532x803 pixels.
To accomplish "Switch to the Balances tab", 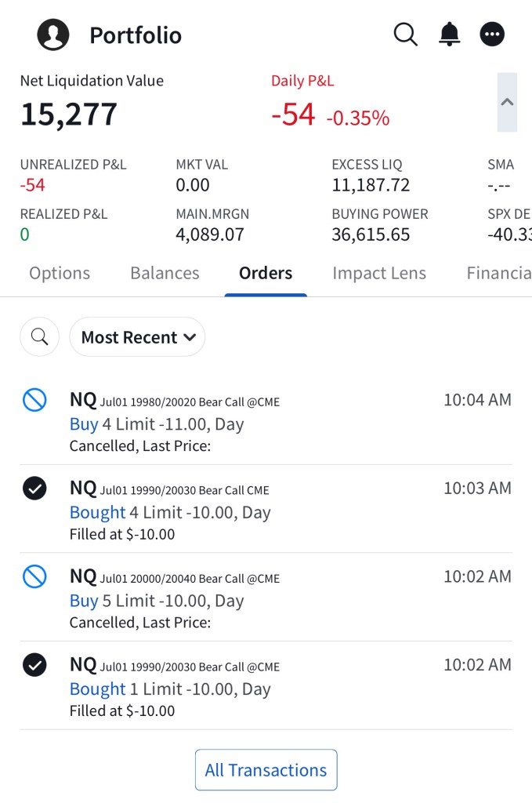I will click(165, 273).
